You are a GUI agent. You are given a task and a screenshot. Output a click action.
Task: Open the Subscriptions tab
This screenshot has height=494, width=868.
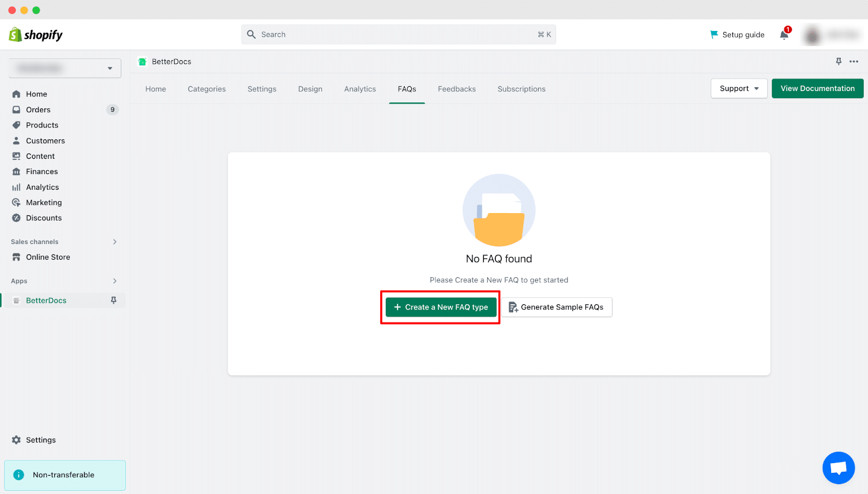point(521,89)
